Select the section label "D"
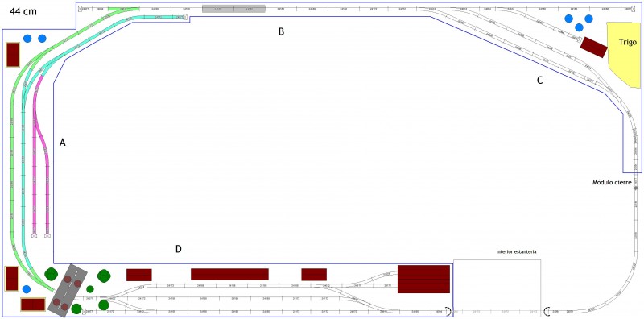 [x=178, y=249]
